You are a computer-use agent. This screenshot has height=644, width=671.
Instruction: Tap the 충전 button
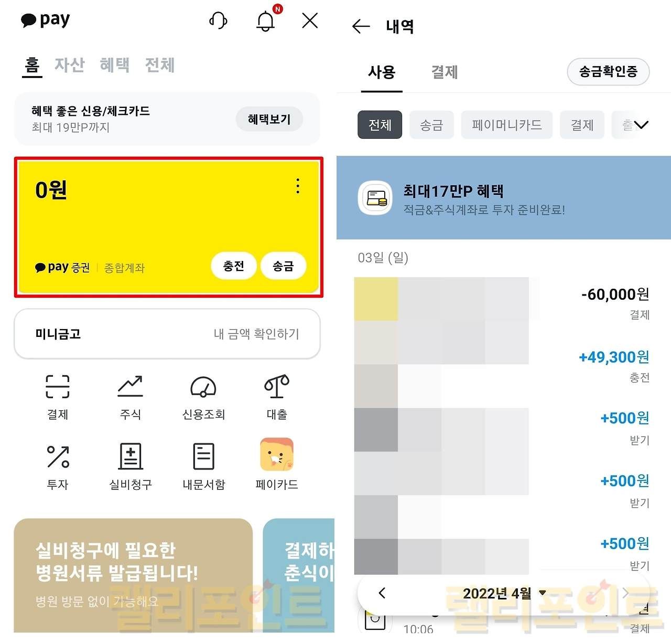pos(234,266)
